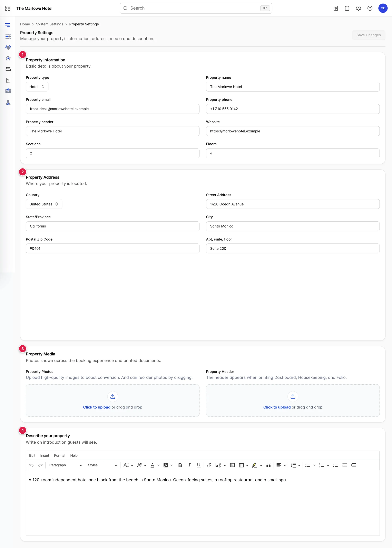Pick the highlight marker color in the editor

pyautogui.click(x=254, y=465)
